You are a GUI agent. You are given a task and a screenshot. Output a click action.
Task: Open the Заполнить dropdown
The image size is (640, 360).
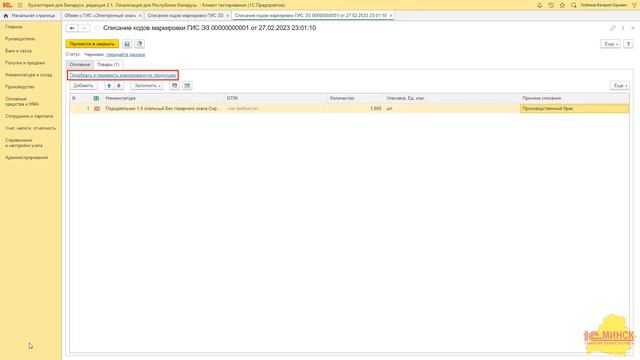[147, 86]
